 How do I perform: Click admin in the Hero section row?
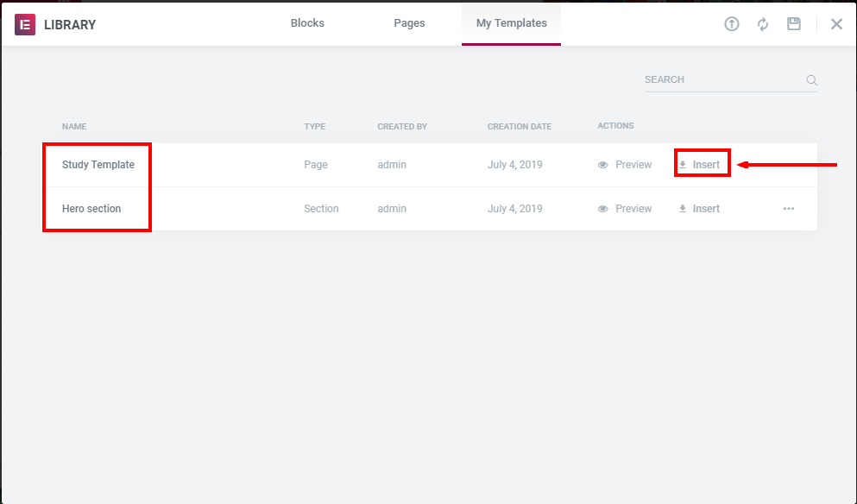[x=391, y=209]
